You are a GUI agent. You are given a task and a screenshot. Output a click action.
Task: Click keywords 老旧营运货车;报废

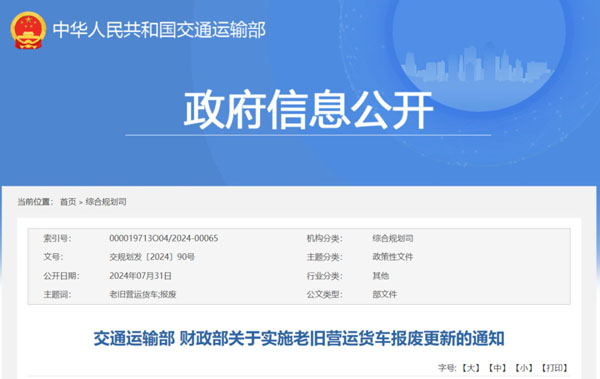tap(143, 294)
